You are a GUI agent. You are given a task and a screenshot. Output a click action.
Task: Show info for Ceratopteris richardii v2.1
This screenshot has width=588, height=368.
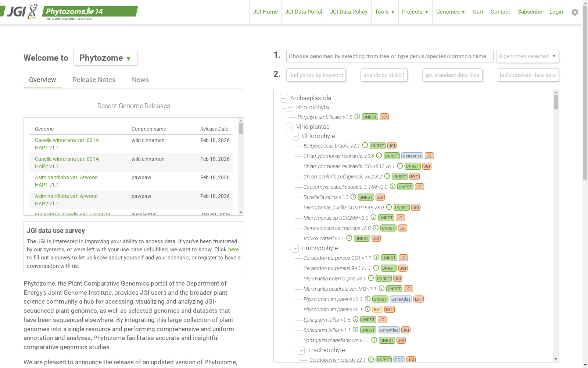(x=371, y=360)
